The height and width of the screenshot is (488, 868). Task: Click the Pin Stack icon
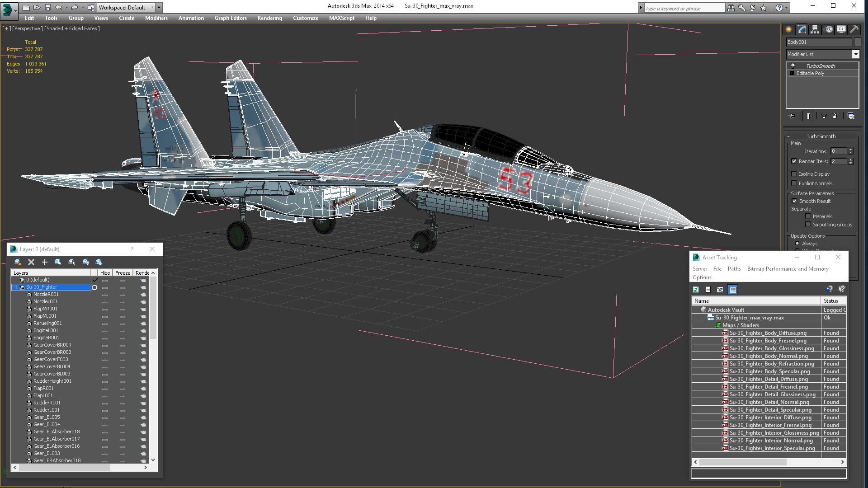[793, 116]
